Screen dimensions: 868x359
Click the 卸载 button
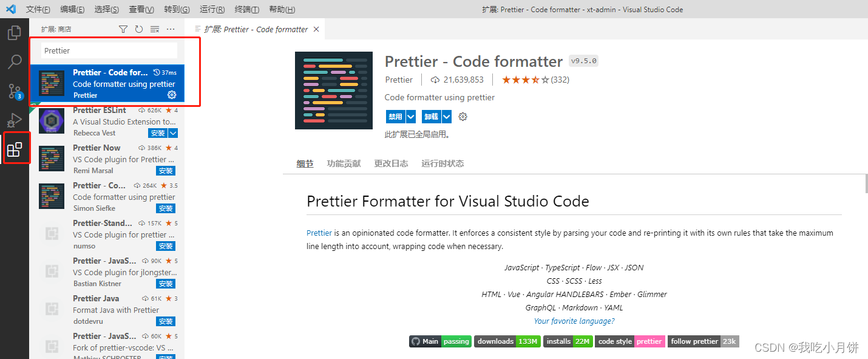[432, 117]
